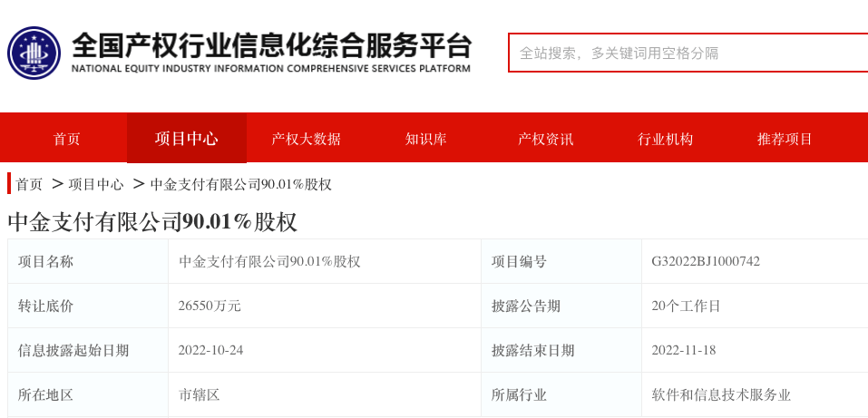Image resolution: width=868 pixels, height=418 pixels.
Task: Select the 项目中心 navigation tab
Action: click(187, 139)
